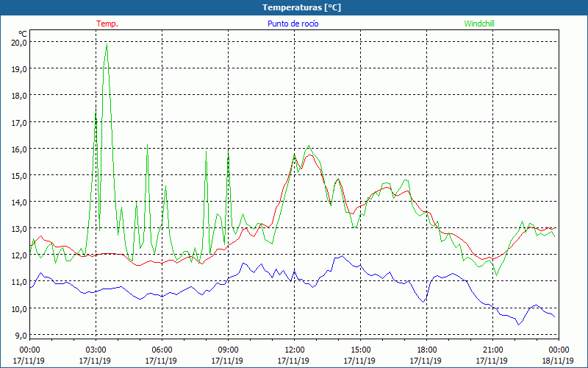Click the "00:00" label above the 18/11/19 date
Screen dimensions: 588x368
(x=559, y=350)
